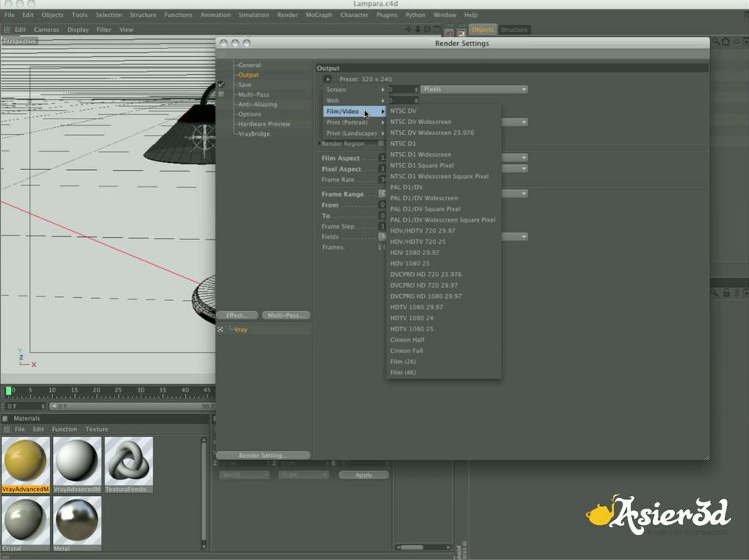This screenshot has height=560, width=749.
Task: Click the Vray effect icon in Render Settings
Action: (x=220, y=329)
